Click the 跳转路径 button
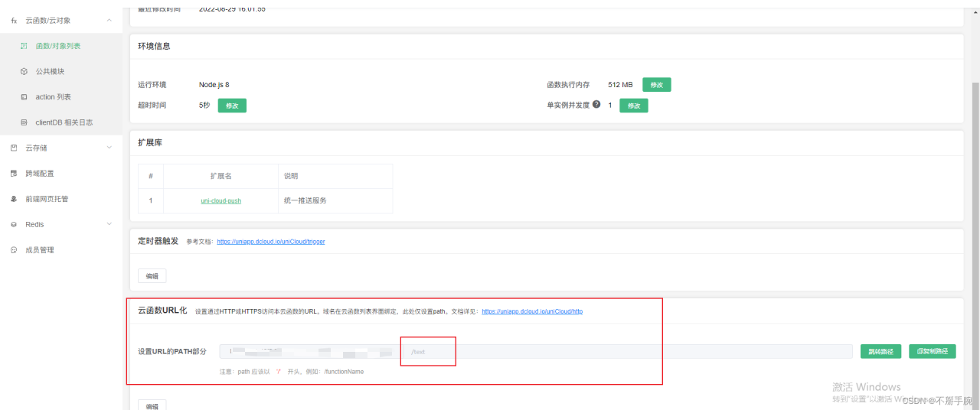The height and width of the screenshot is (410, 980). [x=880, y=351]
